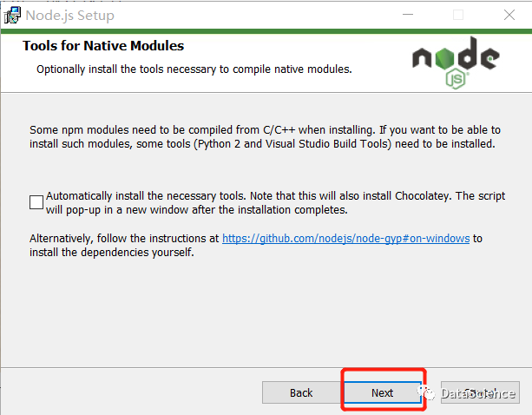The image size is (532, 415).
Task: Click the 'Node.js Setup' window title text
Action: click(x=70, y=16)
